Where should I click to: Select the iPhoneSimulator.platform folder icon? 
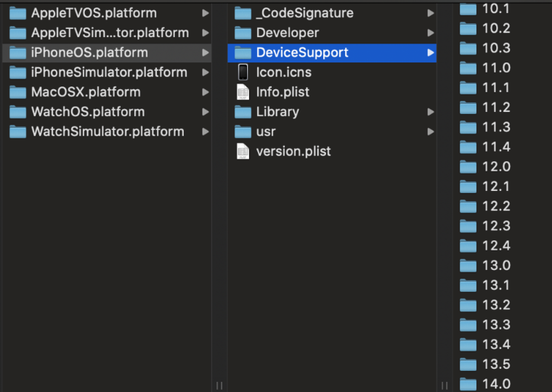(x=17, y=72)
